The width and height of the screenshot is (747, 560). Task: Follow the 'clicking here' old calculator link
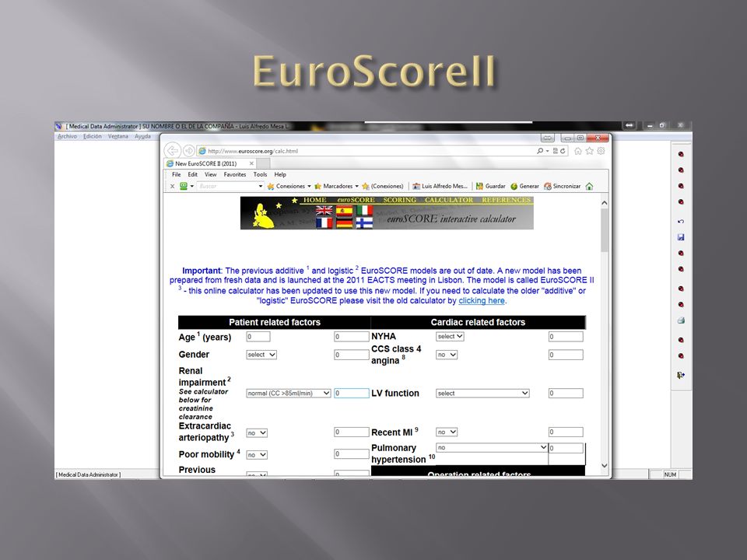[481, 300]
